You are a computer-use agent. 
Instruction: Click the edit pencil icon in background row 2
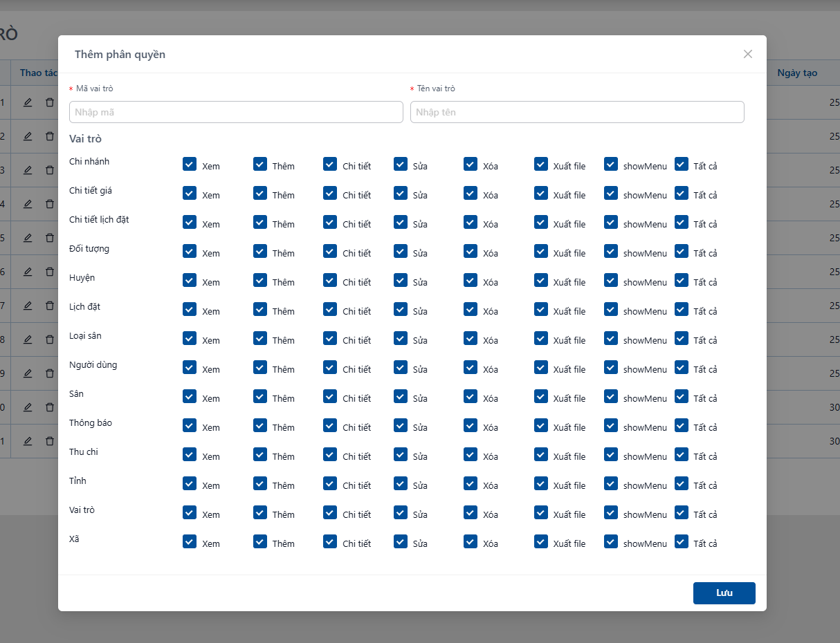[28, 136]
